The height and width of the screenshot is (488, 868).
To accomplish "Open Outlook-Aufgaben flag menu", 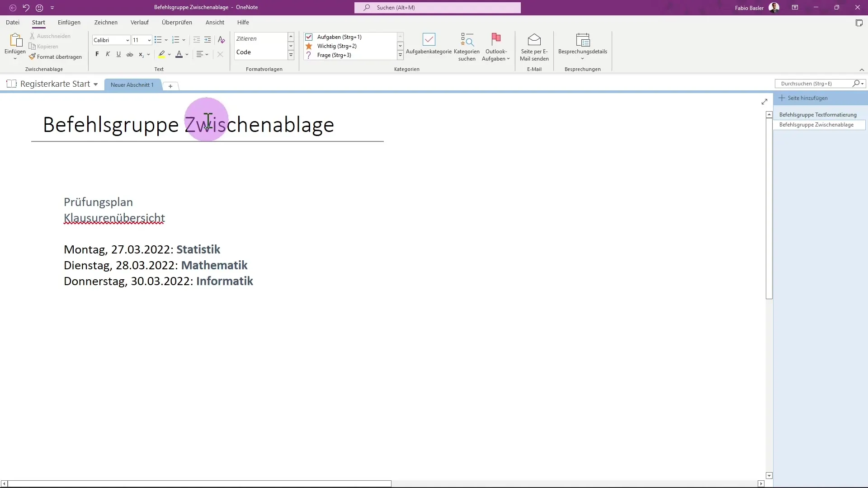I will coord(496,47).
